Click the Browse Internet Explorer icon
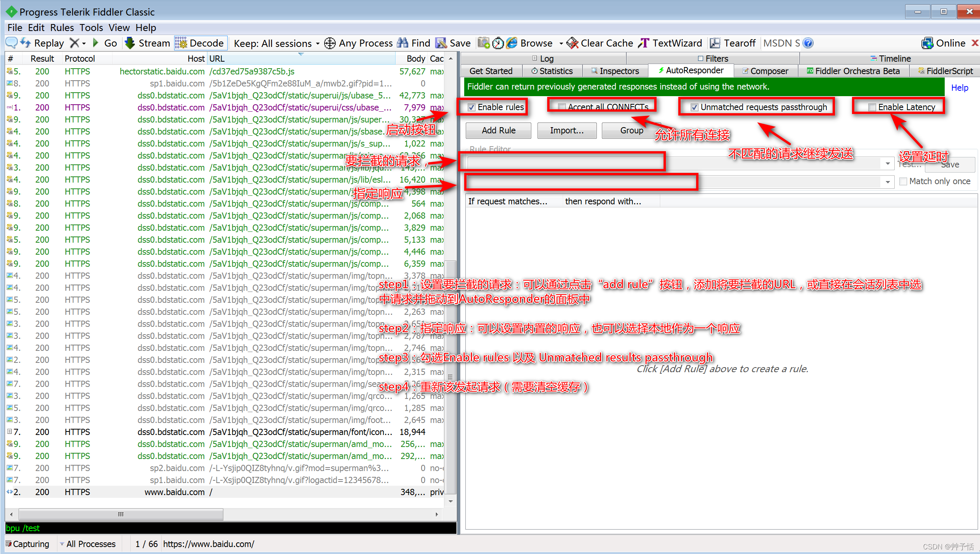 (x=512, y=43)
